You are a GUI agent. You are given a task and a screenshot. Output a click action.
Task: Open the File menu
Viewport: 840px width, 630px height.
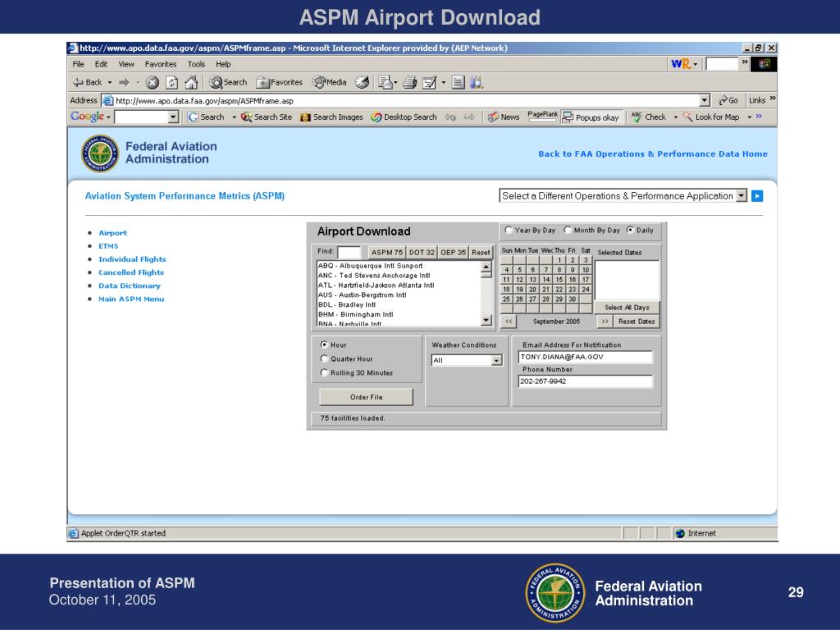(78, 64)
